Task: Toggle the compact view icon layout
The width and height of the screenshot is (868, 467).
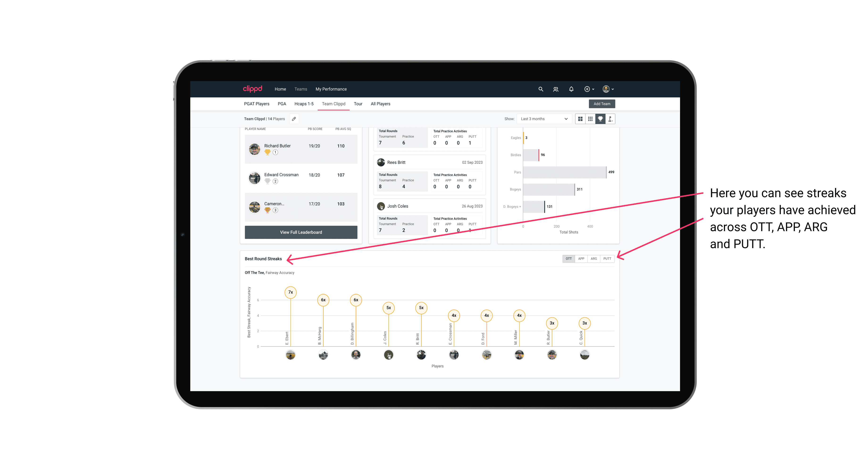Action: coord(590,119)
